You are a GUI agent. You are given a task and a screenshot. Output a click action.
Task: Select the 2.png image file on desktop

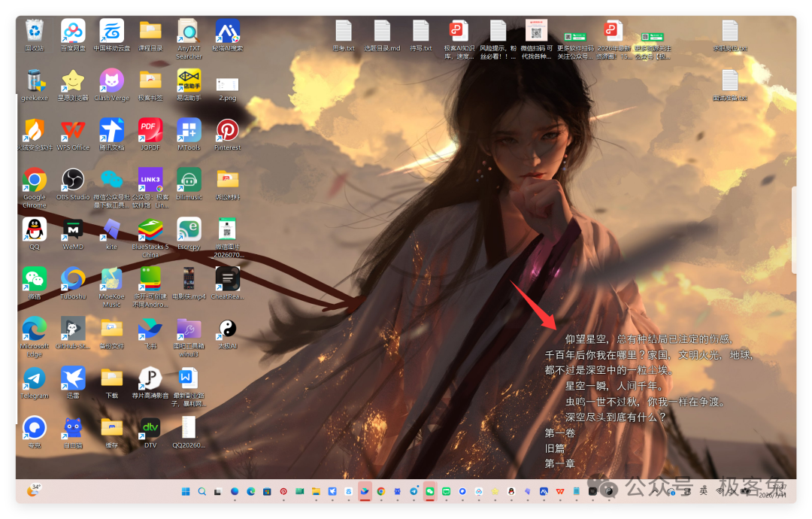(227, 88)
